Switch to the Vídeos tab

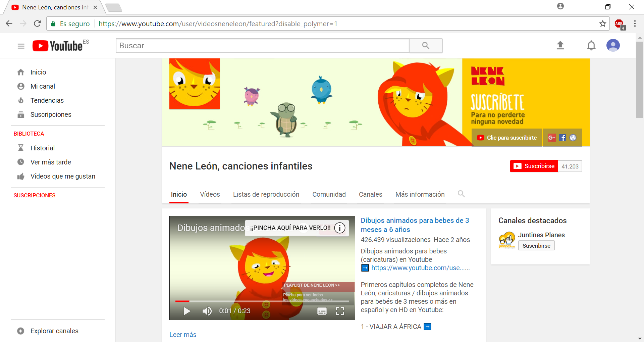210,194
